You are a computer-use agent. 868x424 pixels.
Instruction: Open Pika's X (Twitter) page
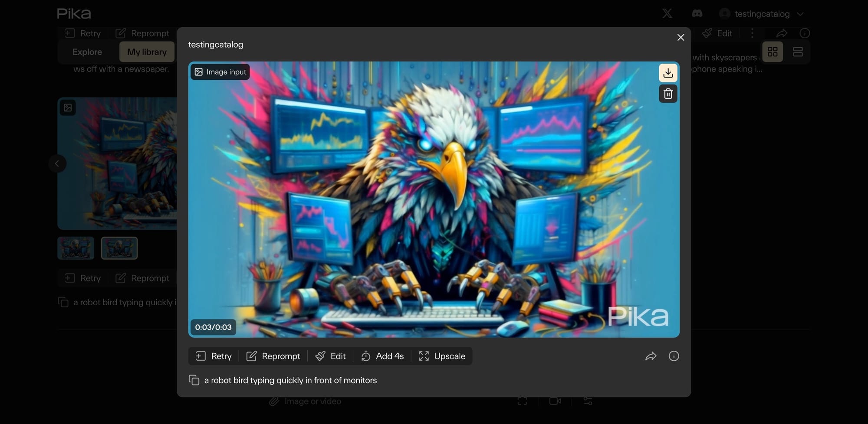pyautogui.click(x=667, y=14)
